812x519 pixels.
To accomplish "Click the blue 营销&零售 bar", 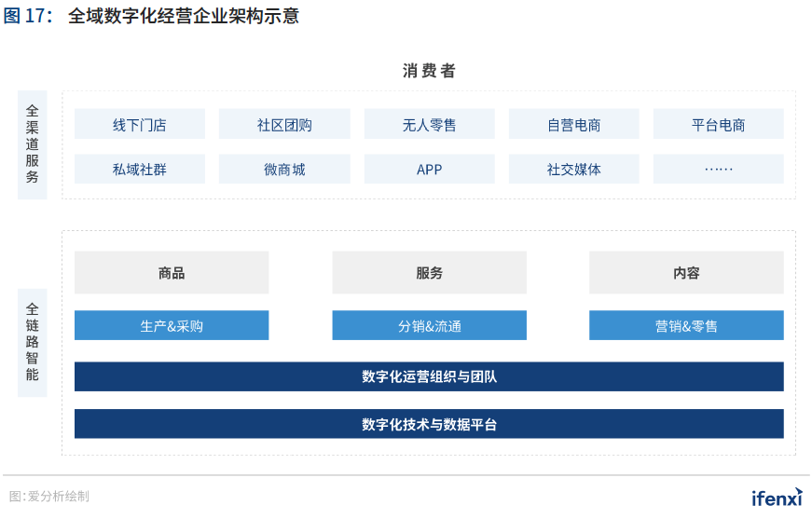I will [686, 326].
